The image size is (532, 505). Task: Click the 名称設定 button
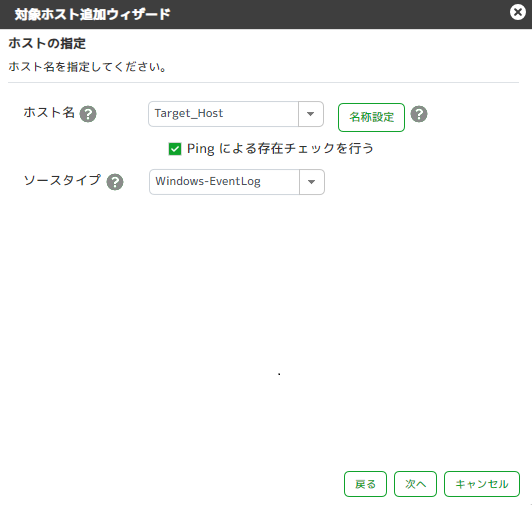coord(372,117)
